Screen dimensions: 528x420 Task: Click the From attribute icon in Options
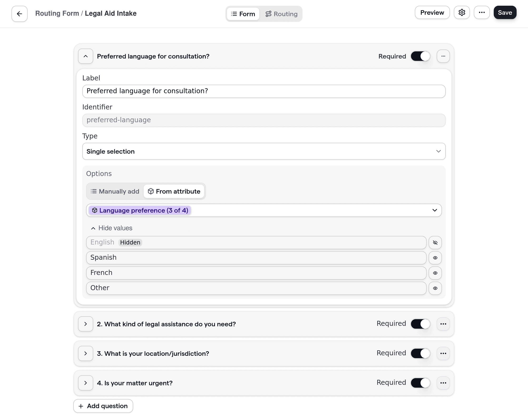(151, 191)
